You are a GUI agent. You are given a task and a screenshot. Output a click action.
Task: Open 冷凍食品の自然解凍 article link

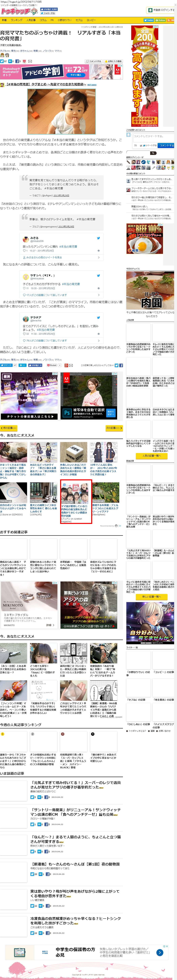[x=75, y=921]
